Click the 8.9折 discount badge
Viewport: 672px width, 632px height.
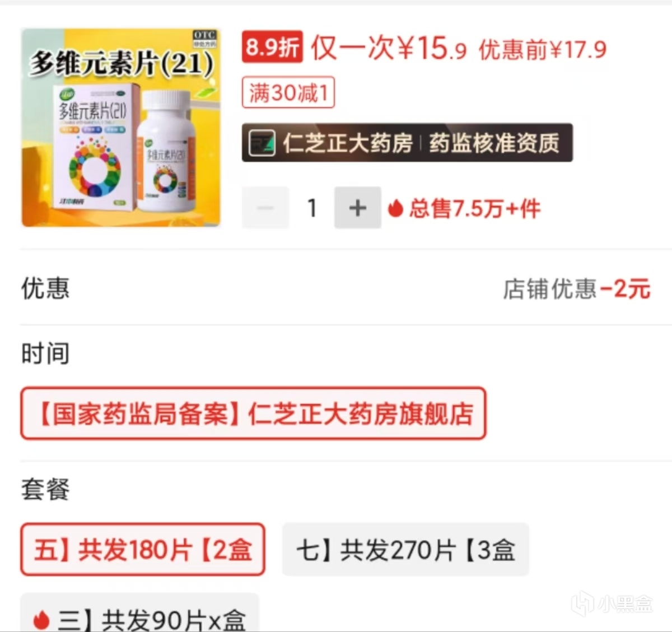[272, 47]
